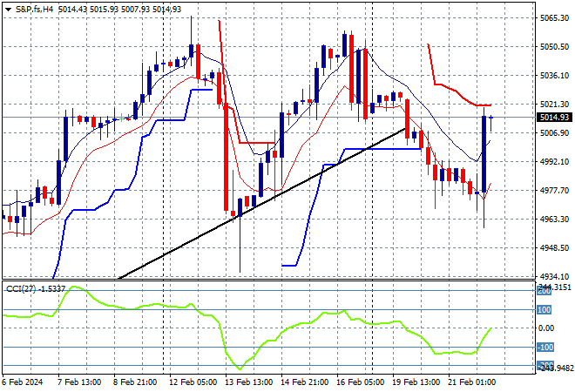Click the 5021.30 label on price axis
Viewport: 575px width, 392px height.
pos(554,104)
